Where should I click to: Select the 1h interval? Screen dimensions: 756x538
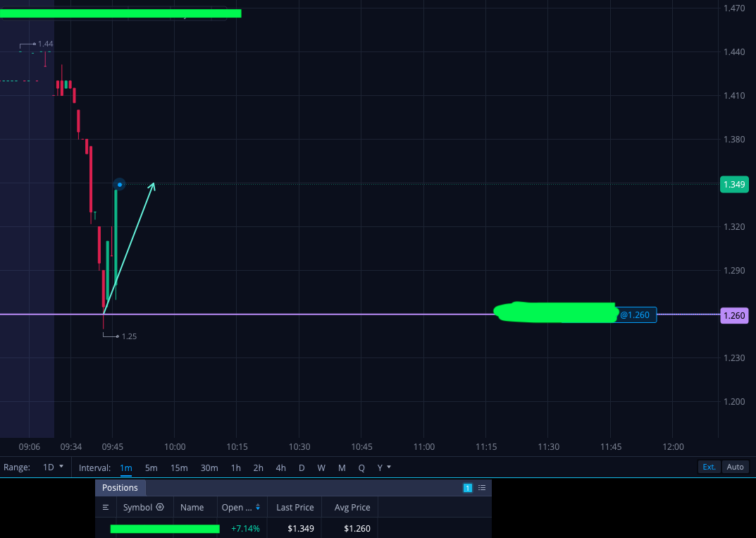click(236, 467)
